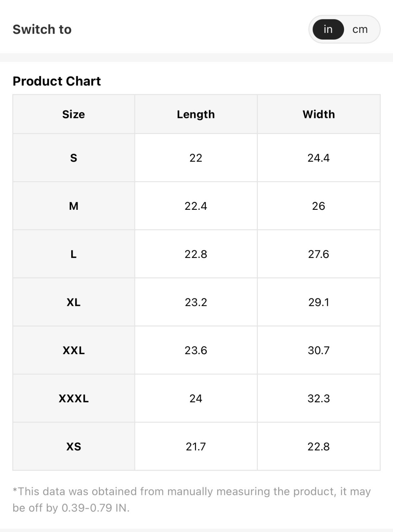The width and height of the screenshot is (393, 532).
Task: Click the XXL width value 30.7
Action: pos(318,350)
